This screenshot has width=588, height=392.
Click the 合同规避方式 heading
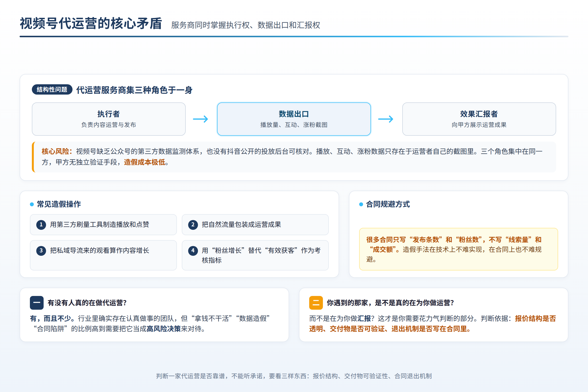click(388, 204)
